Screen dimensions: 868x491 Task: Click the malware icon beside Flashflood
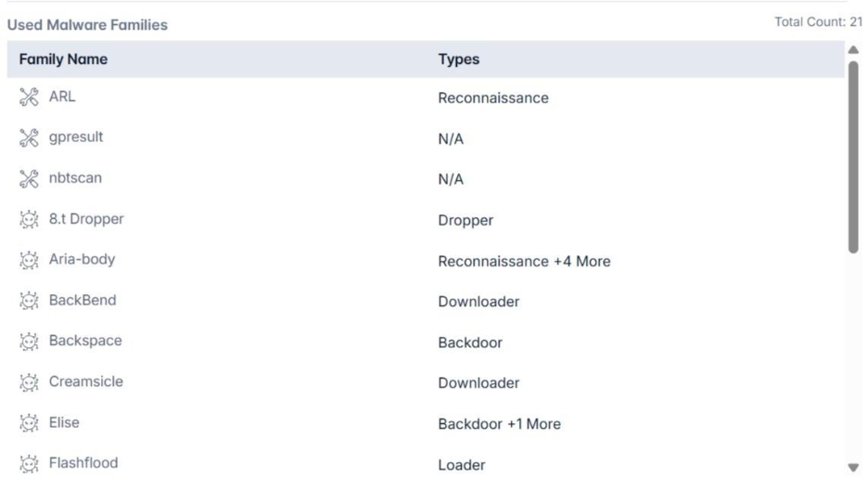coord(29,464)
